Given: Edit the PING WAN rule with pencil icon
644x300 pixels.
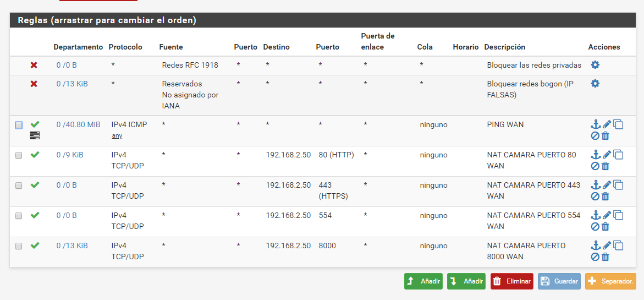Looking at the screenshot, I should pyautogui.click(x=607, y=124).
